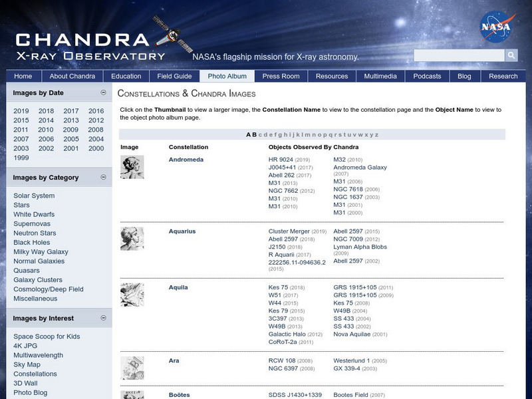Open the HR 9024 object page

[x=281, y=160]
